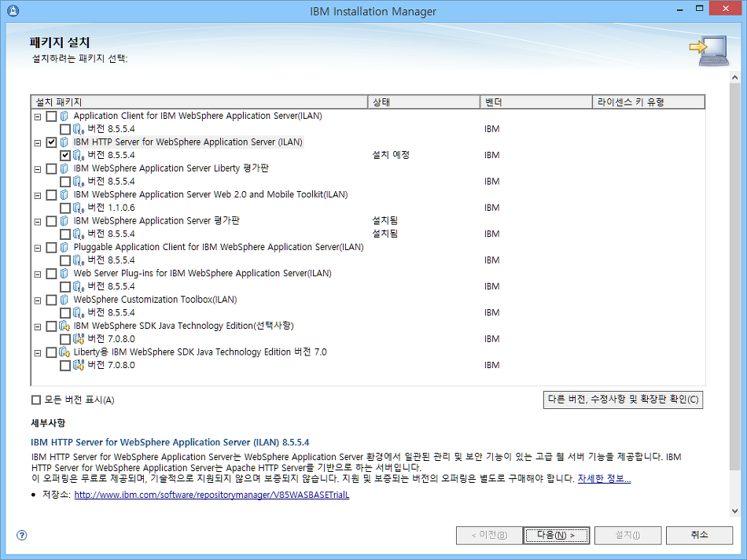This screenshot has height=560, width=747.
Task: Click package icon beside WebSphere Application Server Liberty 평가판
Action: (x=64, y=168)
